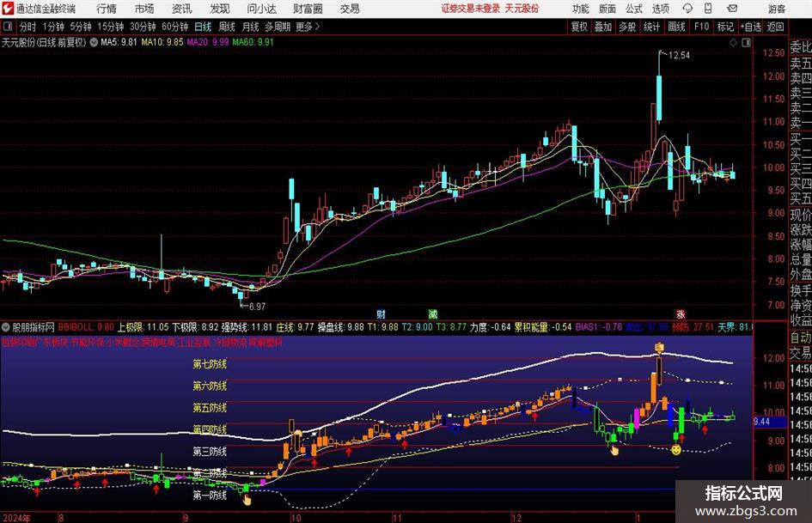The image size is (812, 523).
Task: Open the 资讯 menu
Action: tap(182, 9)
